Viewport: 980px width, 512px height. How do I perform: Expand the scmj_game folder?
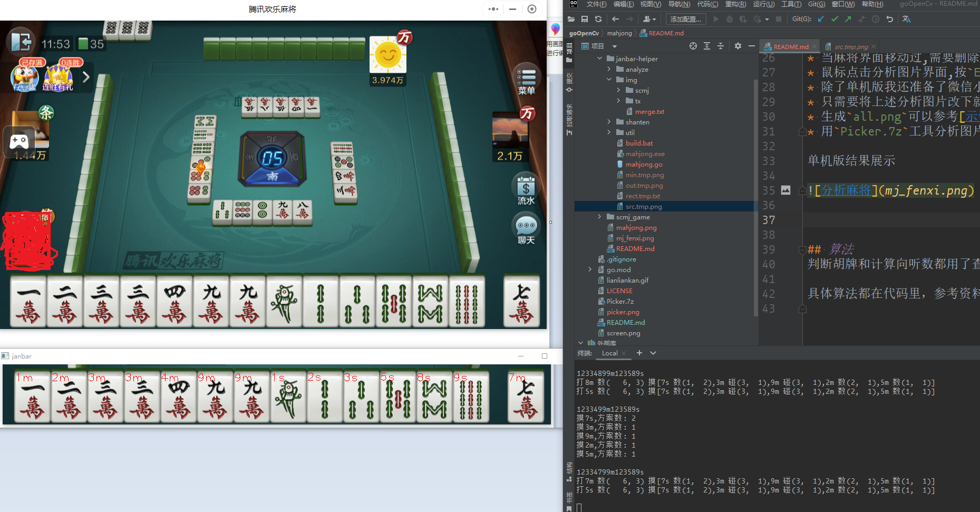[600, 217]
